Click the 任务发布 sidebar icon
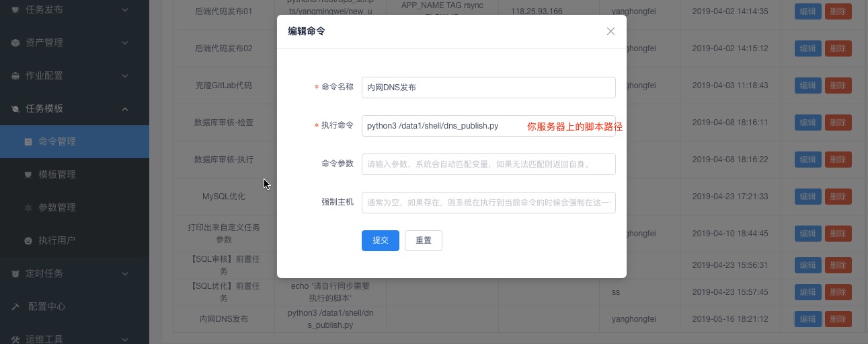Screen dimensions: 868x344 [15, 10]
